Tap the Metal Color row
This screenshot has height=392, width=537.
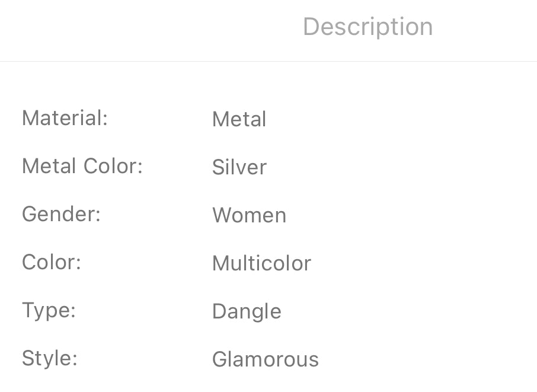click(x=268, y=167)
